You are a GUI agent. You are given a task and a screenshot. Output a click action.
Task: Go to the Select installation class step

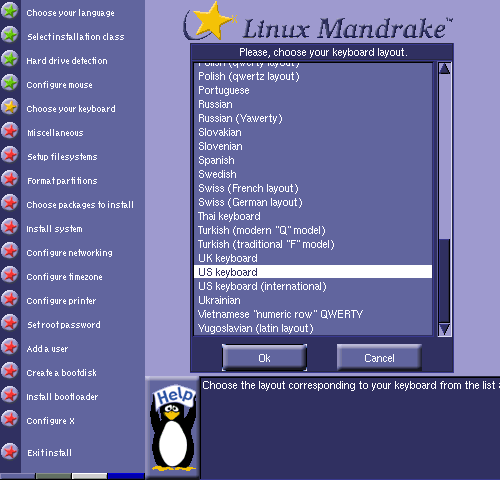tap(76, 37)
